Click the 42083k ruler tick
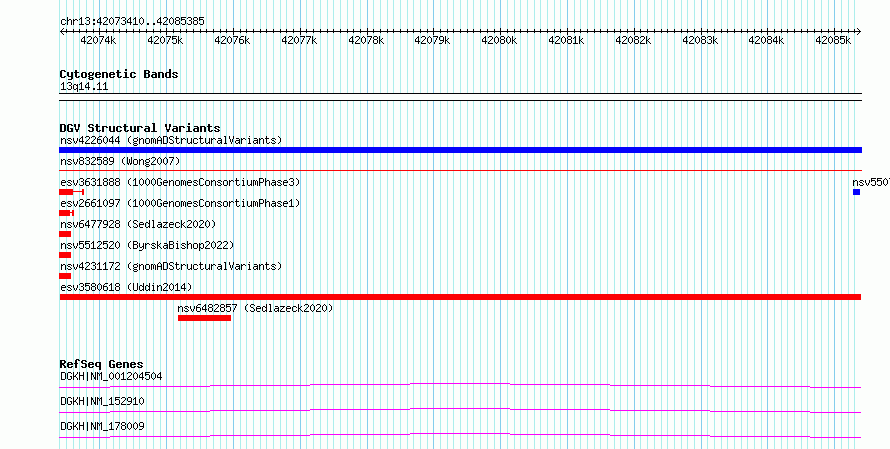 coord(701,40)
